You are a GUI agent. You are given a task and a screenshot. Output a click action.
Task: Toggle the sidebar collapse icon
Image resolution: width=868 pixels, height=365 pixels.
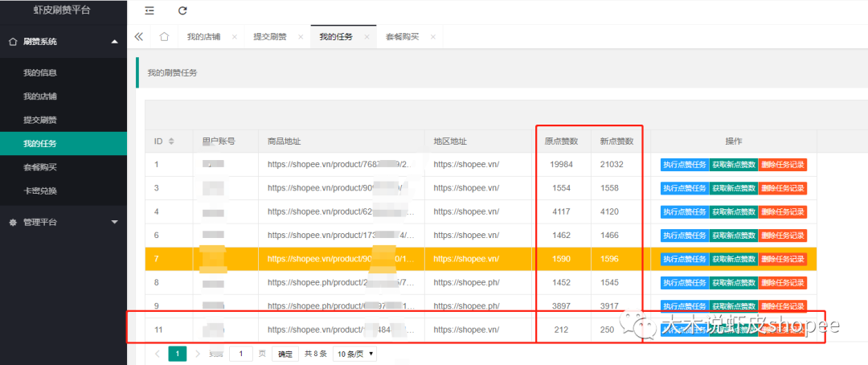[149, 10]
